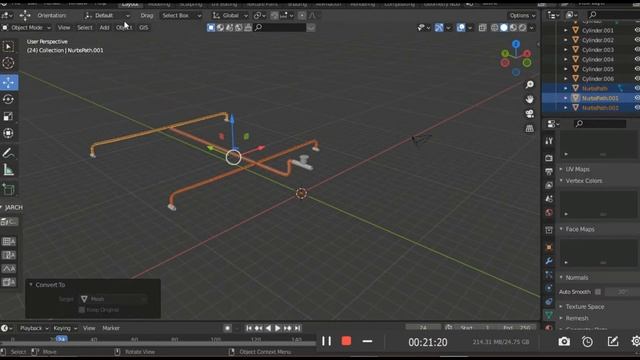Switch to Solid viewport shading
Viewport: 640px width, 360px height.
[504, 28]
